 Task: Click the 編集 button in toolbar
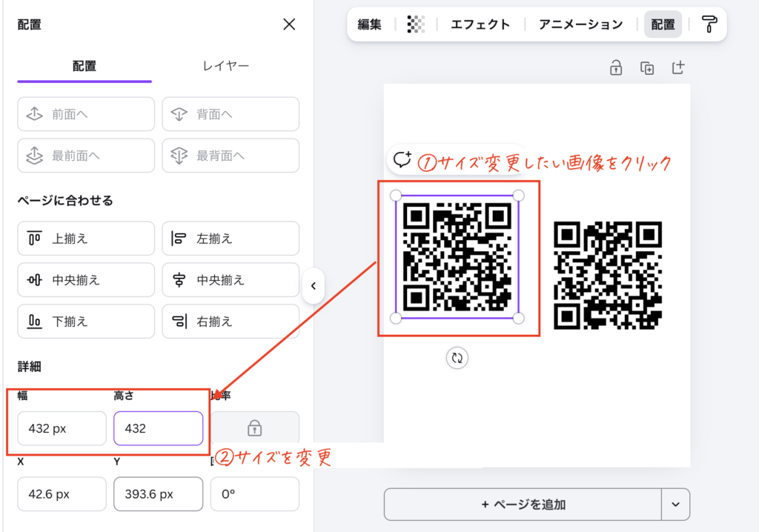click(x=370, y=24)
